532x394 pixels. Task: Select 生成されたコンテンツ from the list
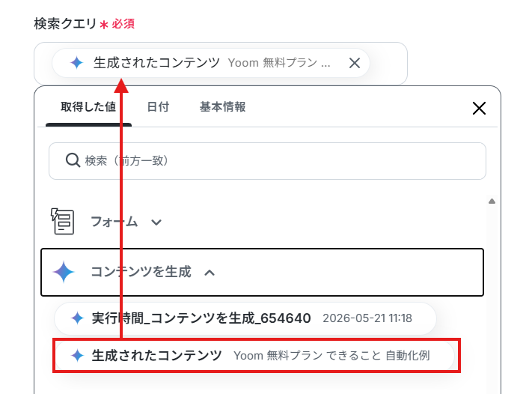pos(254,356)
